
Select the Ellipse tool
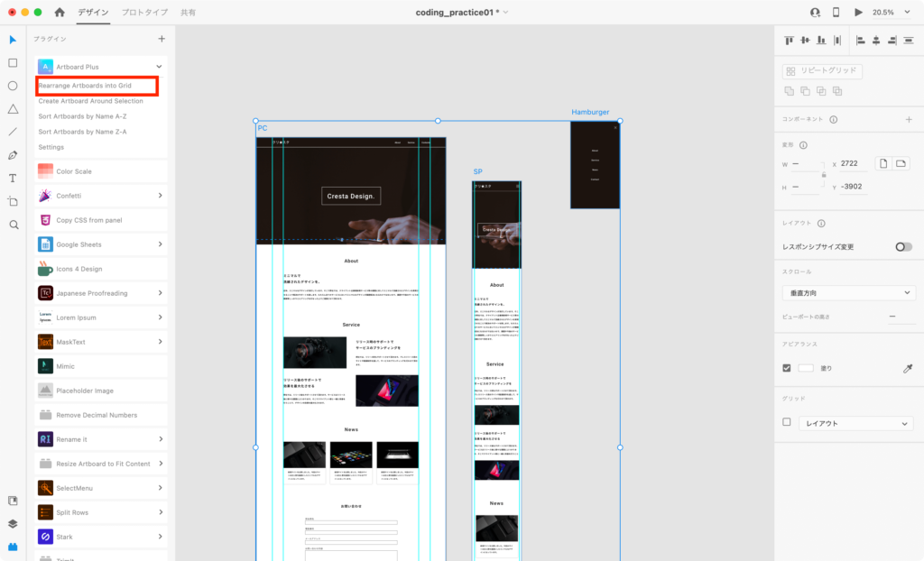13,86
